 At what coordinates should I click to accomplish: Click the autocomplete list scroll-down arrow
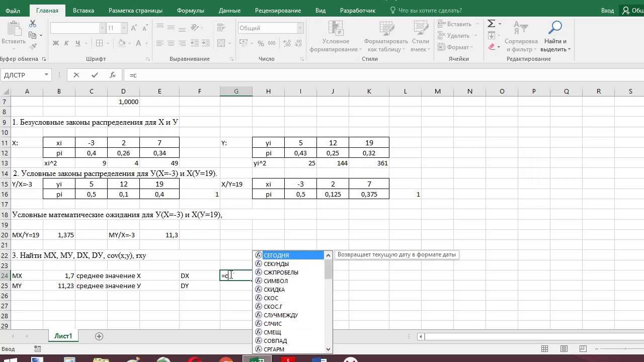pos(329,349)
